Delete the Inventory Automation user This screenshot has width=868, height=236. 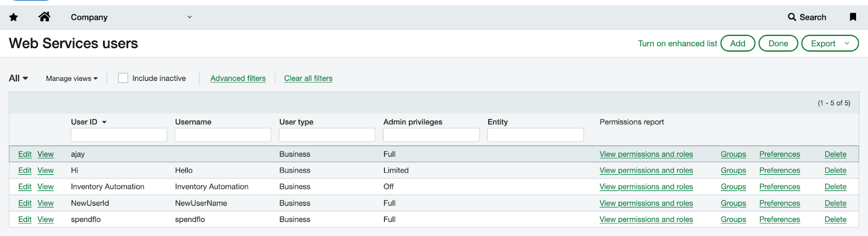pyautogui.click(x=835, y=187)
